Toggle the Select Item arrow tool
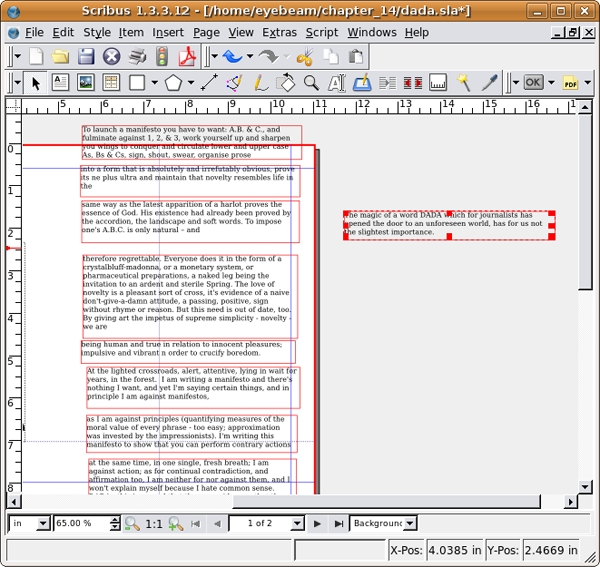This screenshot has width=600, height=567. click(x=36, y=83)
